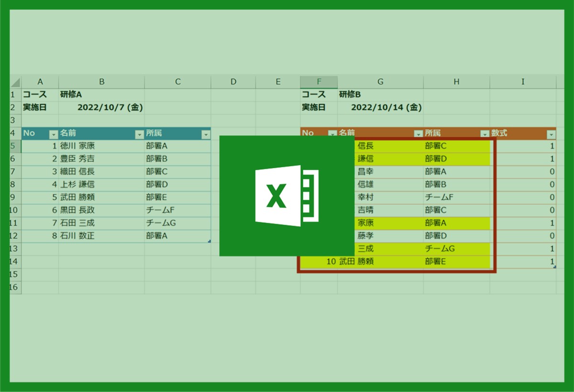Click the Excel logo in the center
The height and width of the screenshot is (392, 574).
[x=286, y=196]
